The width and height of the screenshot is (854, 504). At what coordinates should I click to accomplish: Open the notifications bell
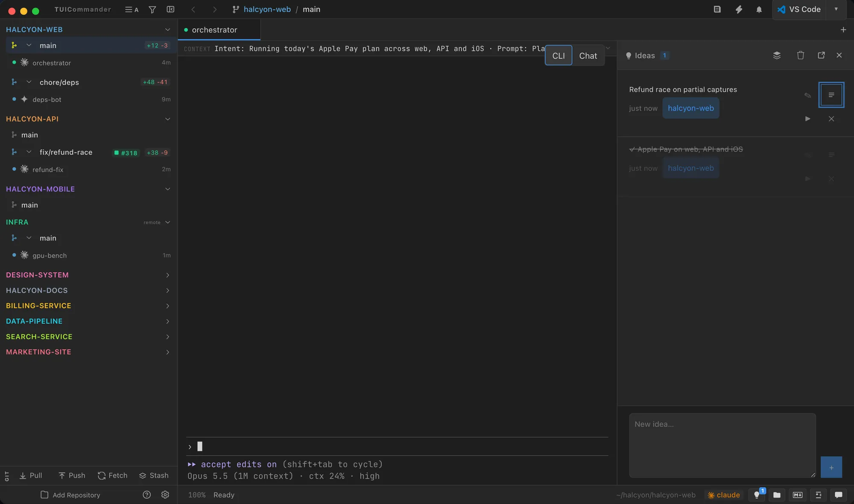point(759,9)
